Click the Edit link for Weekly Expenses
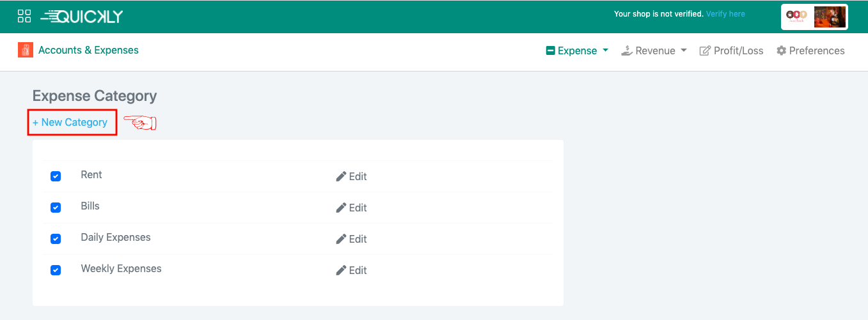 tap(358, 270)
